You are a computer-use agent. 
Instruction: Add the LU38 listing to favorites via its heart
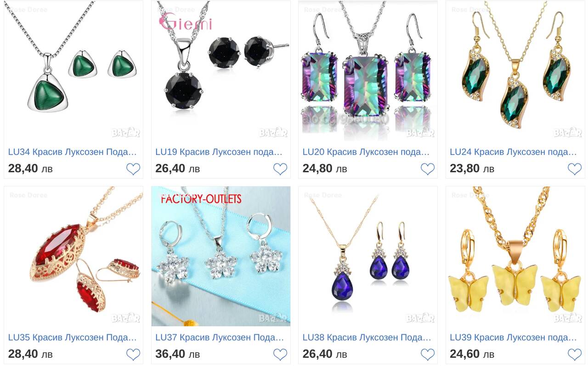[x=428, y=355]
